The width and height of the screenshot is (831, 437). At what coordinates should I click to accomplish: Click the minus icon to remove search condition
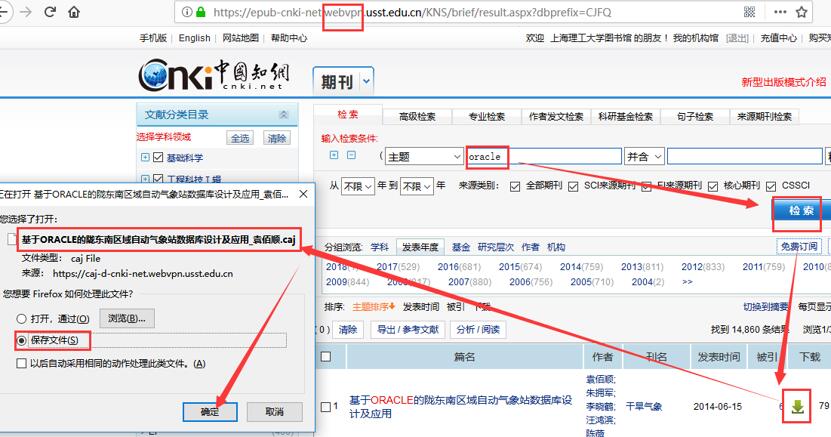(350, 155)
